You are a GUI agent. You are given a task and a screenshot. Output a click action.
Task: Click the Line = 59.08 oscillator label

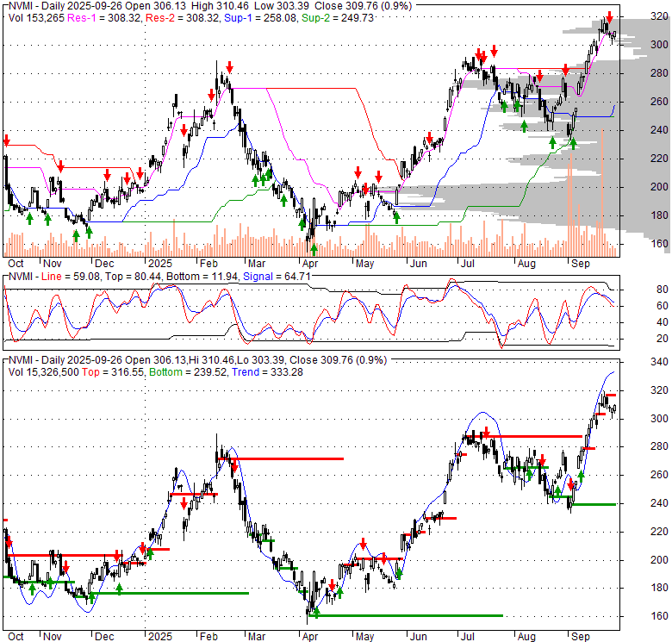[x=71, y=277]
